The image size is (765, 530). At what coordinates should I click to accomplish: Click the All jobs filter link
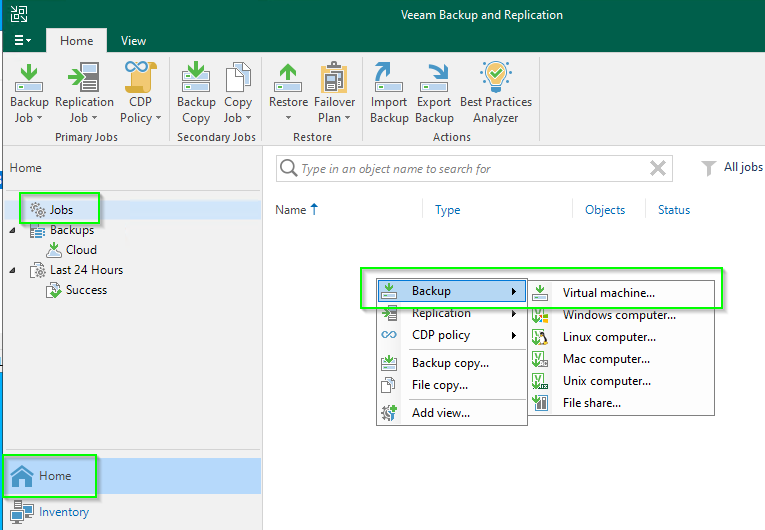(743, 167)
